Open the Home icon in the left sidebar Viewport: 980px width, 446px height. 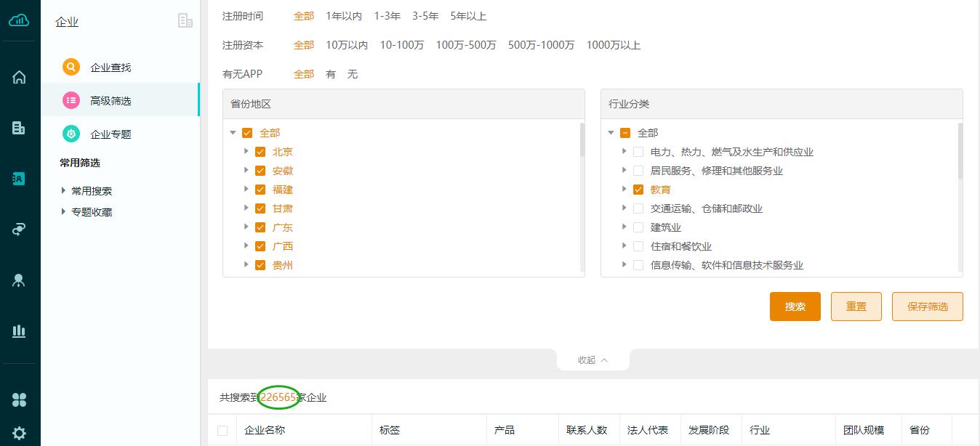20,76
